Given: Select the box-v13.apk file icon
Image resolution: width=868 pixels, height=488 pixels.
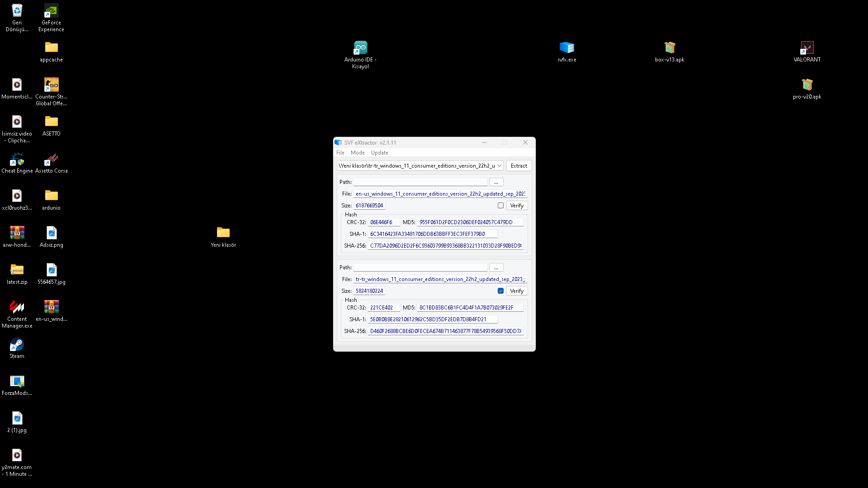Looking at the screenshot, I should pyautogui.click(x=669, y=48).
